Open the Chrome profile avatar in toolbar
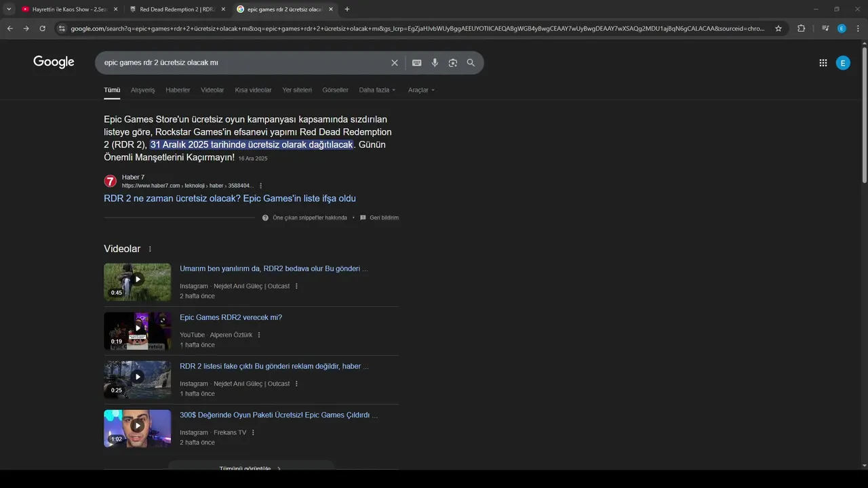Screen dimensions: 868x488 pos(842,28)
